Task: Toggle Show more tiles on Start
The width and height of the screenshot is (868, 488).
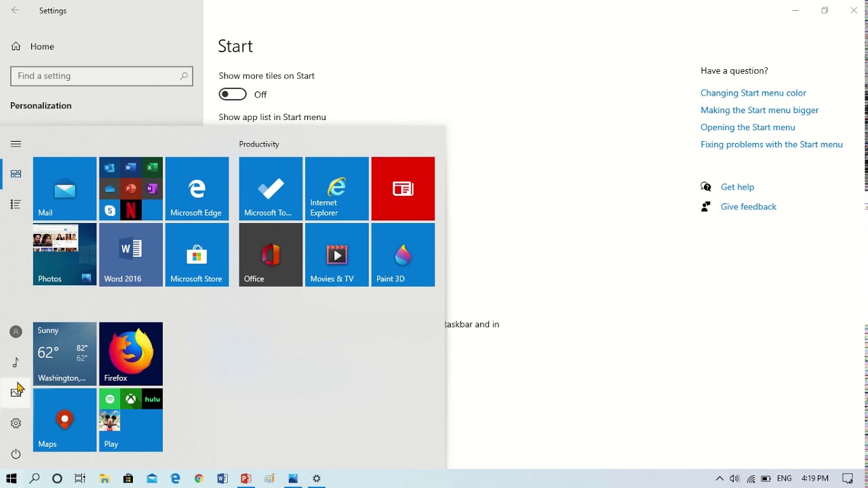Action: point(233,94)
